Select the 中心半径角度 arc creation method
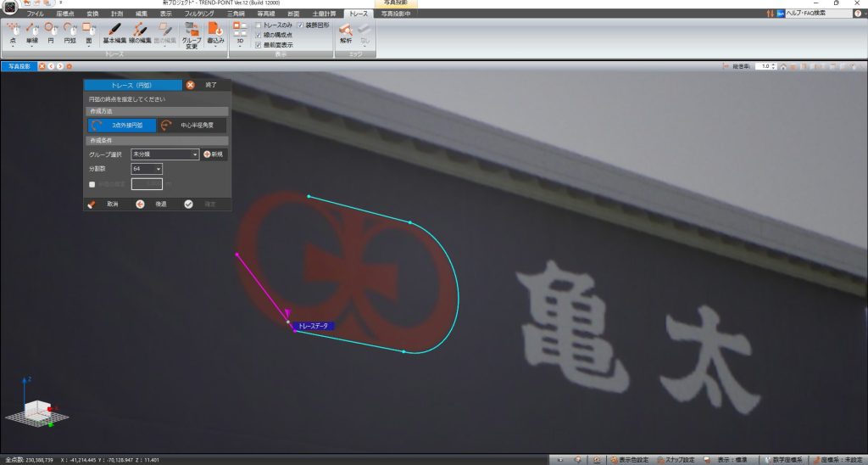This screenshot has width=868, height=465. 193,126
